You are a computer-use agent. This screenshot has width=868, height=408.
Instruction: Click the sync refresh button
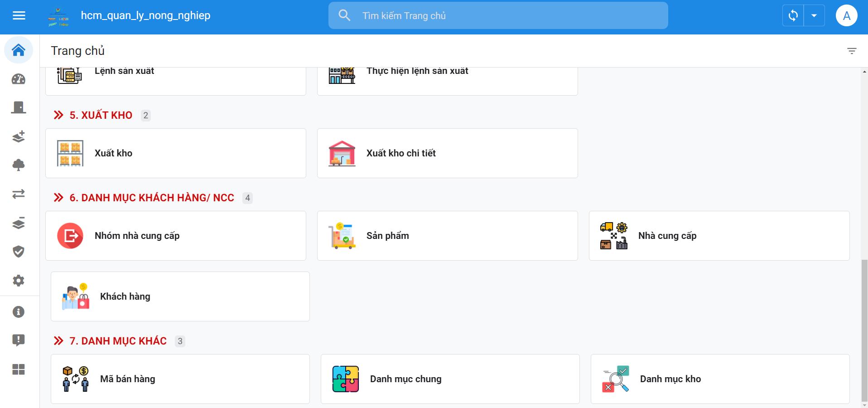pyautogui.click(x=793, y=16)
